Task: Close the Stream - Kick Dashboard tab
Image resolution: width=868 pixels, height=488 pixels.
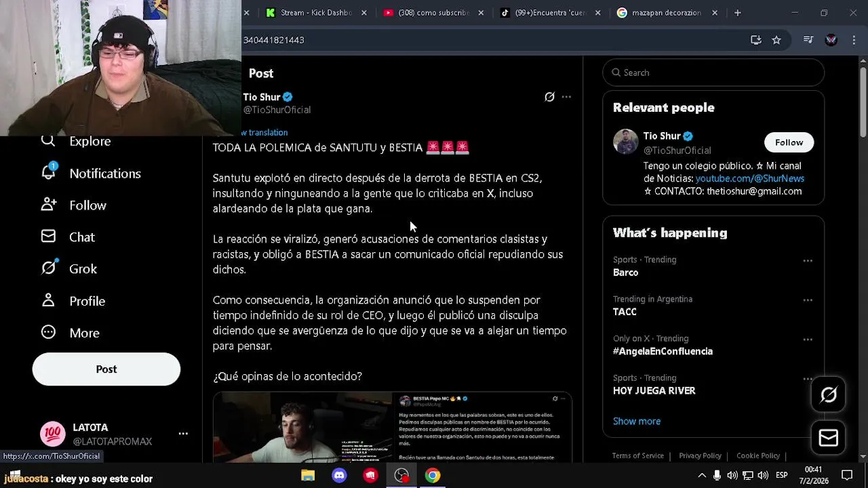Action: 364,13
